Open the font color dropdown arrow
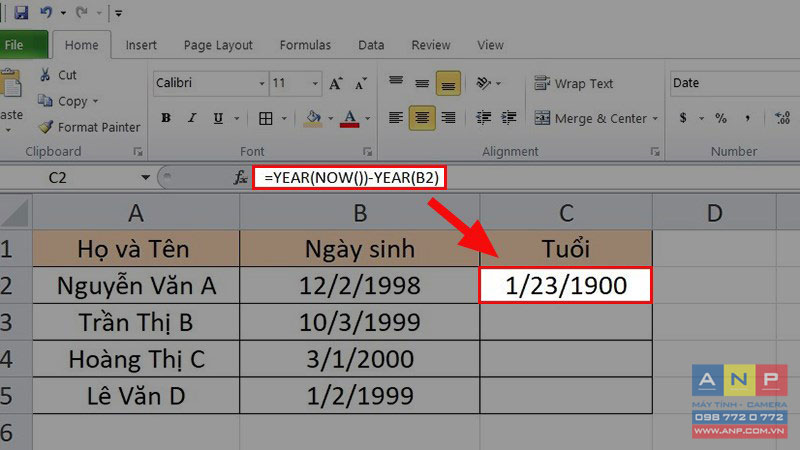 click(367, 118)
